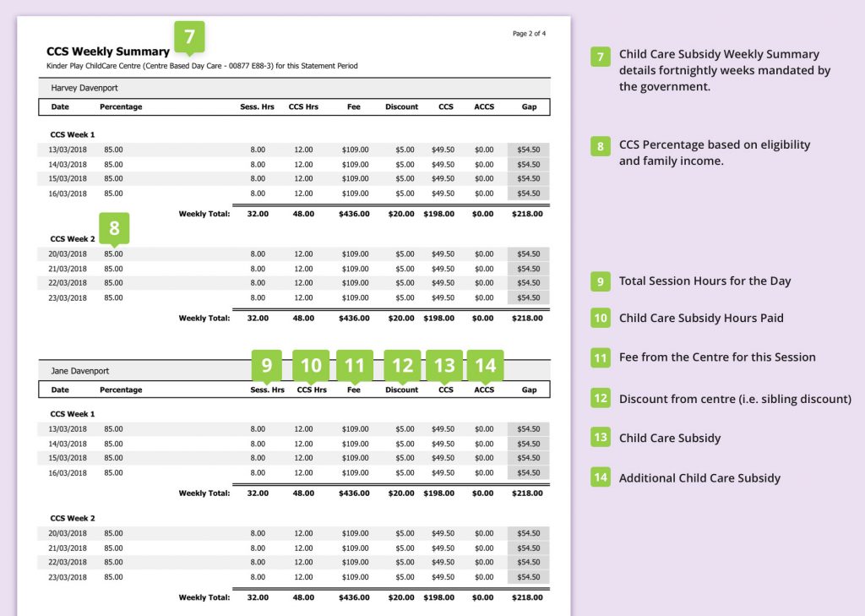Click the Page 2 of 4 indicator
The width and height of the screenshot is (865, 616).
click(529, 34)
